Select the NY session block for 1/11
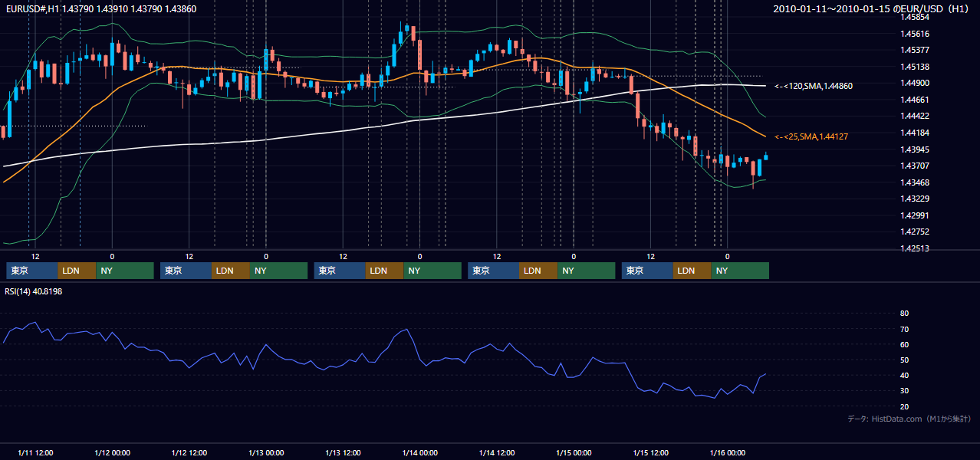 pyautogui.click(x=125, y=271)
